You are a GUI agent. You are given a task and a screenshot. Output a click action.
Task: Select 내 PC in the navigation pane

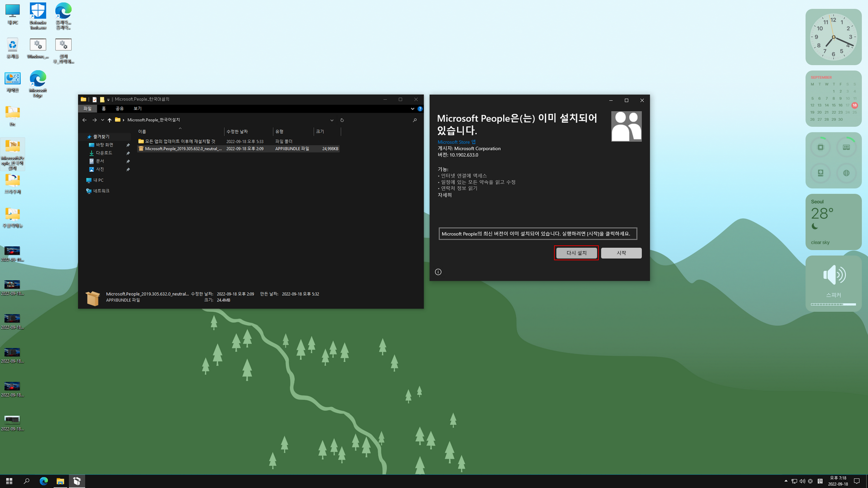tap(98, 180)
